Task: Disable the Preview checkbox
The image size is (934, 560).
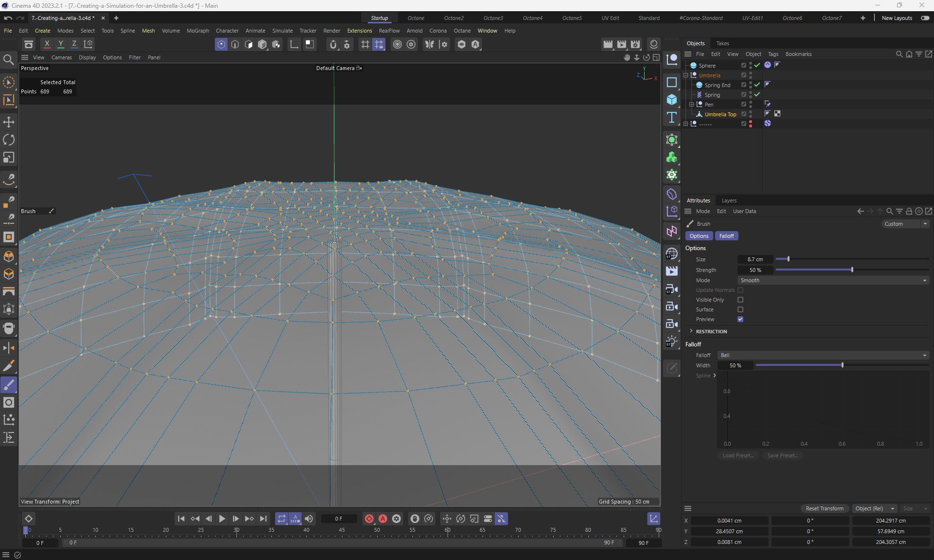Action: coord(740,319)
